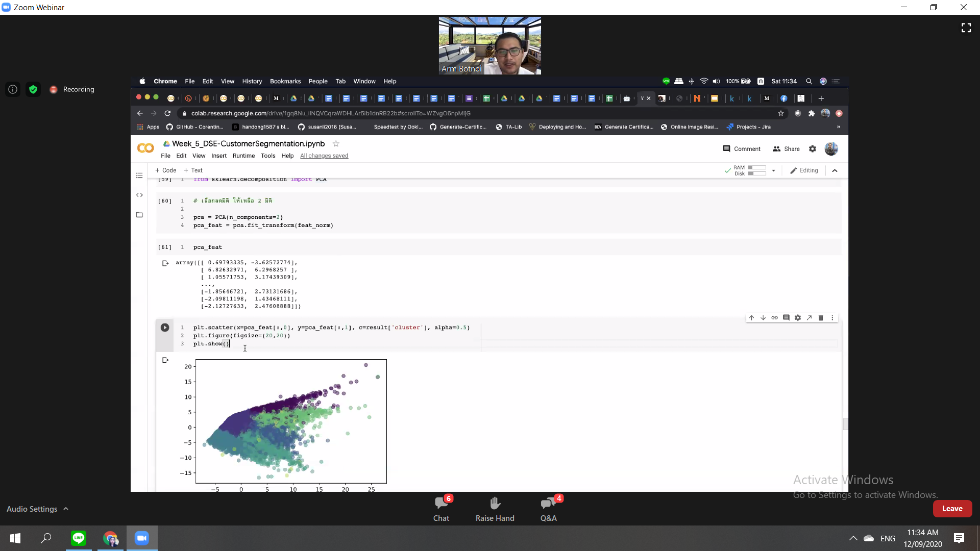Open Colab code snippets panel
The width and height of the screenshot is (980, 551).
click(x=139, y=195)
